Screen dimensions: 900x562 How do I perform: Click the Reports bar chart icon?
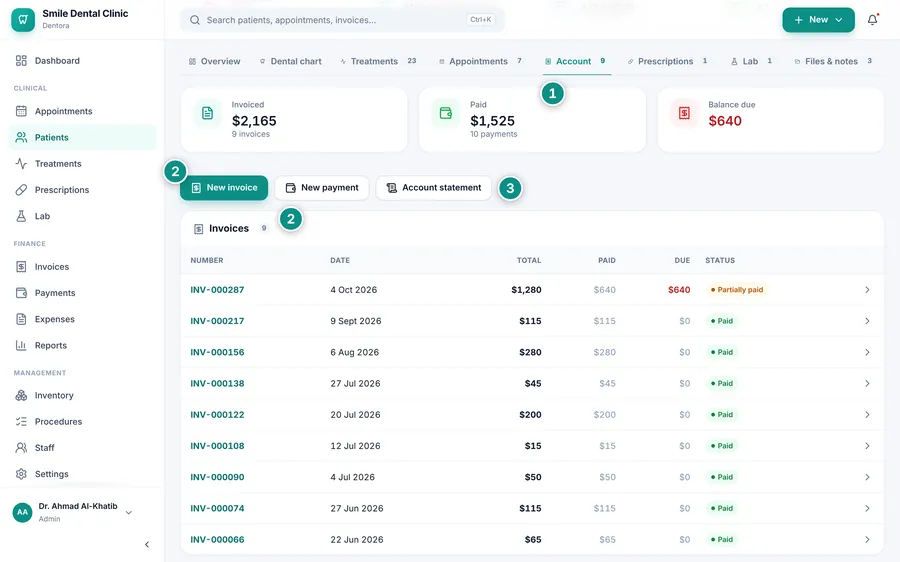[x=21, y=346]
